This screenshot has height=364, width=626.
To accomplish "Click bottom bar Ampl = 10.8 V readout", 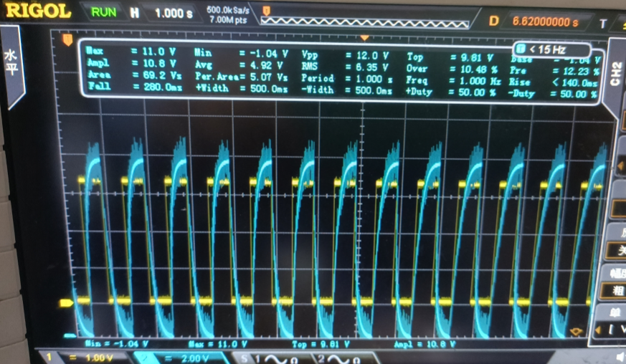I will tap(424, 344).
